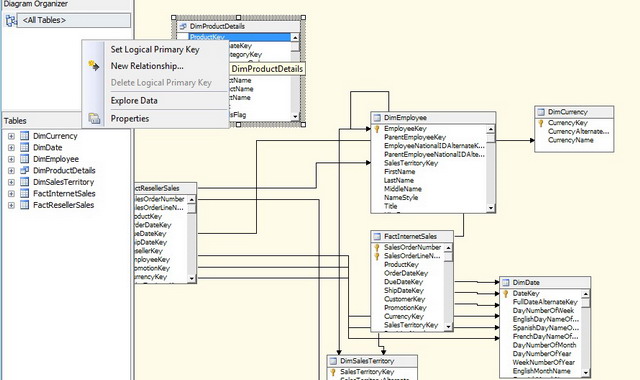Open Properties from context menu
Viewport: 640px width, 380px height.
coord(130,119)
